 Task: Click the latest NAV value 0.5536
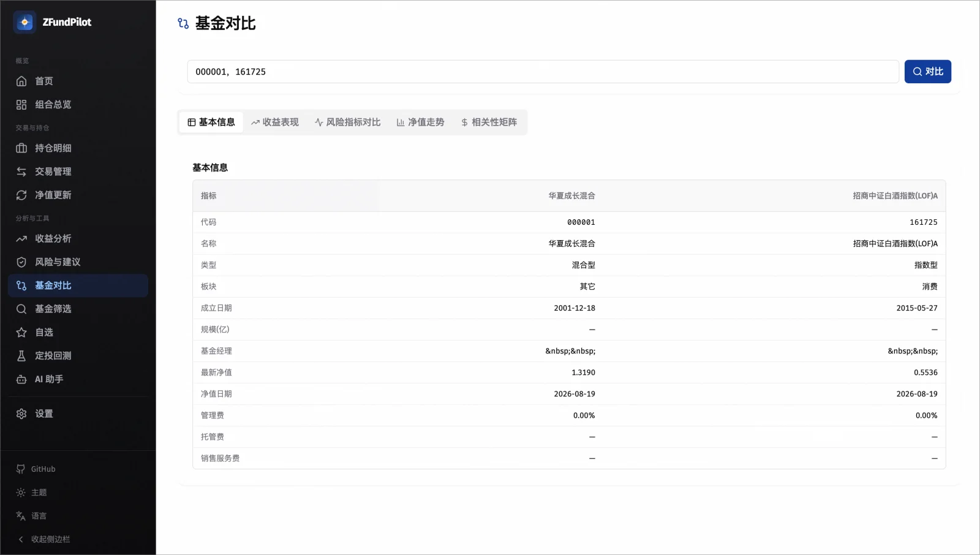[x=925, y=372]
